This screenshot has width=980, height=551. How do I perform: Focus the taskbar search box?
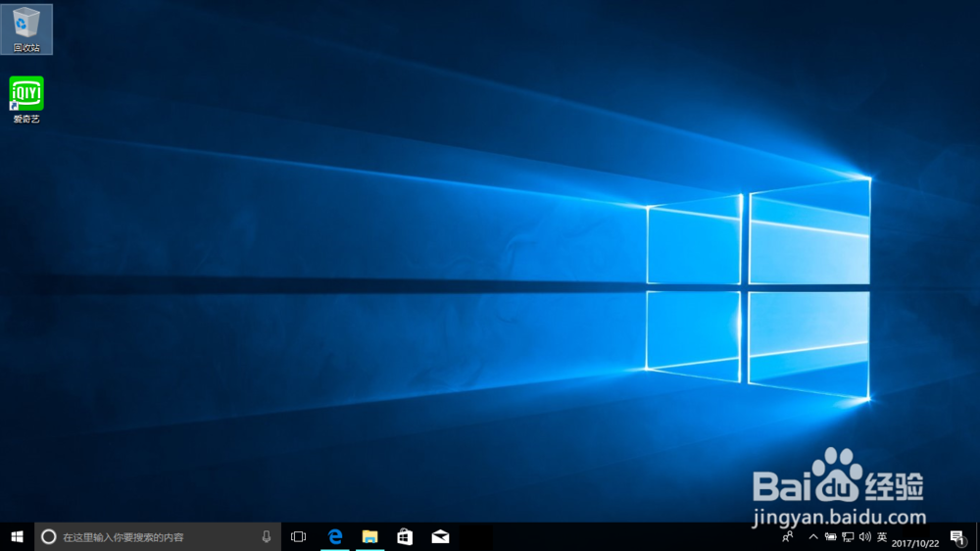coord(158,536)
